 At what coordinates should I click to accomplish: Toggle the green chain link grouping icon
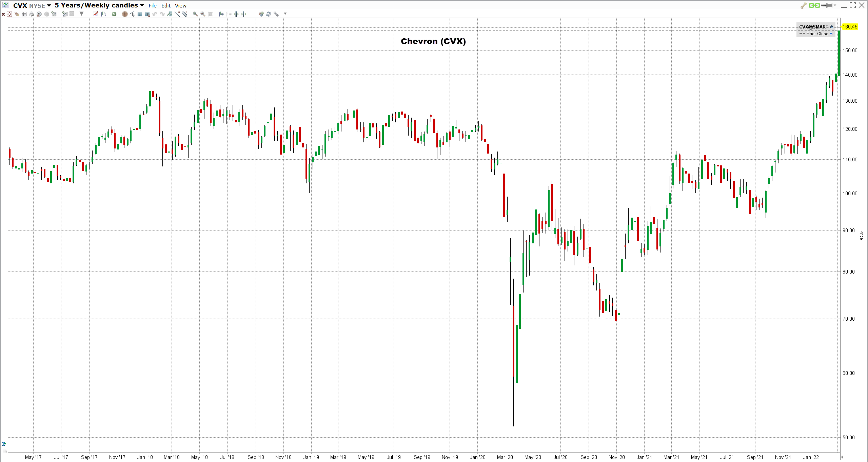(814, 5)
